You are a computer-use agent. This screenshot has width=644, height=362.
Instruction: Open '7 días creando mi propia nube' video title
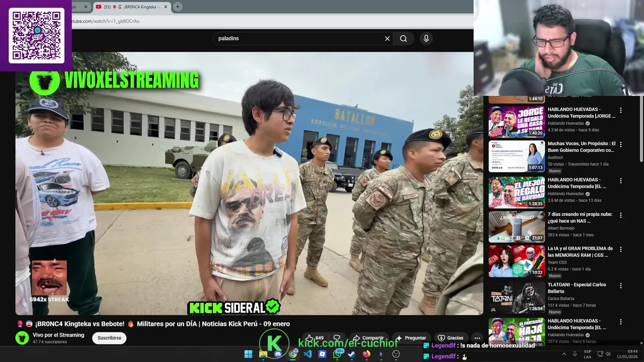(580, 218)
